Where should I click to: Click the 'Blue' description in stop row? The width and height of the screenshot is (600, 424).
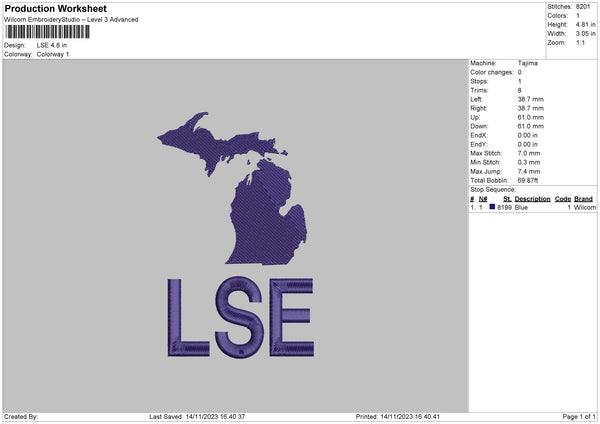[x=521, y=207]
